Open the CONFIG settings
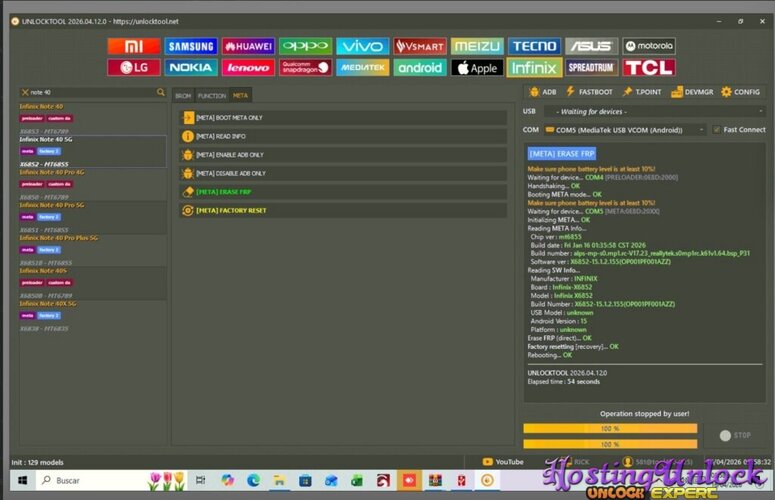Image resolution: width=775 pixels, height=500 pixels. pyautogui.click(x=740, y=92)
